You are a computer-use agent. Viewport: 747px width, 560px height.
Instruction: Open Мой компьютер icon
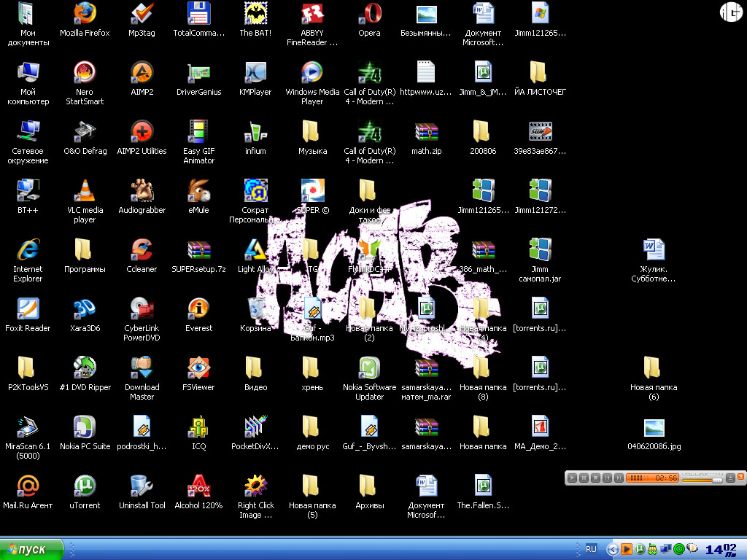[x=28, y=83]
